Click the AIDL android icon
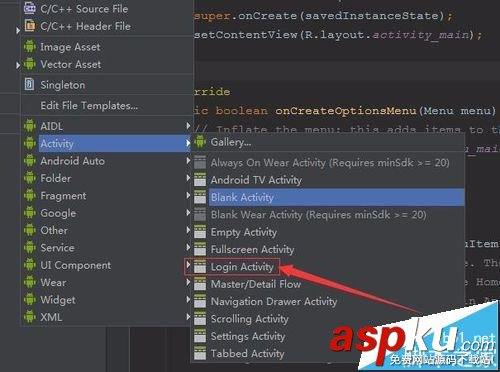Screen dimensions: 500x372 coord(30,126)
